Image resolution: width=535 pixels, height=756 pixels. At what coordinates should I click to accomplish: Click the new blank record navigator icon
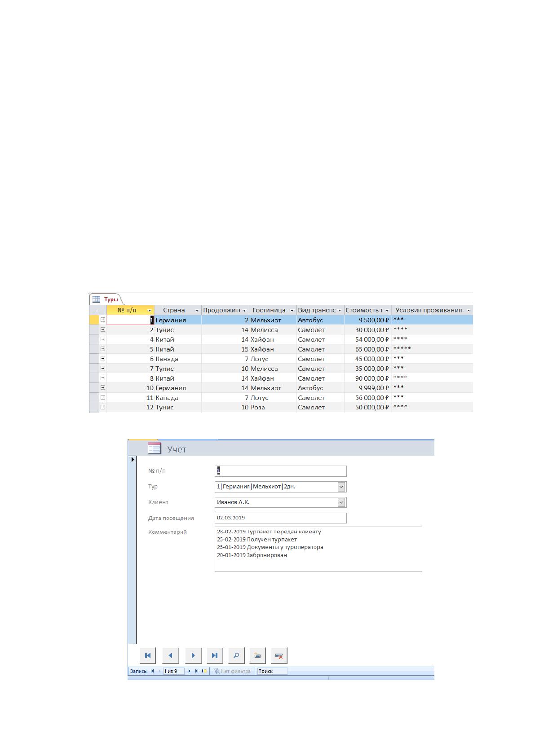click(204, 671)
